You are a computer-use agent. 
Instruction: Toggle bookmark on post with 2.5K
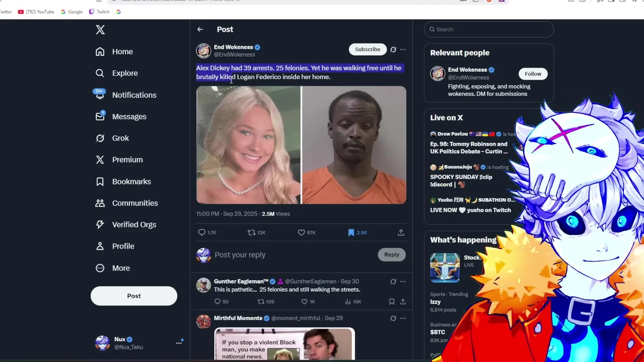(357, 232)
